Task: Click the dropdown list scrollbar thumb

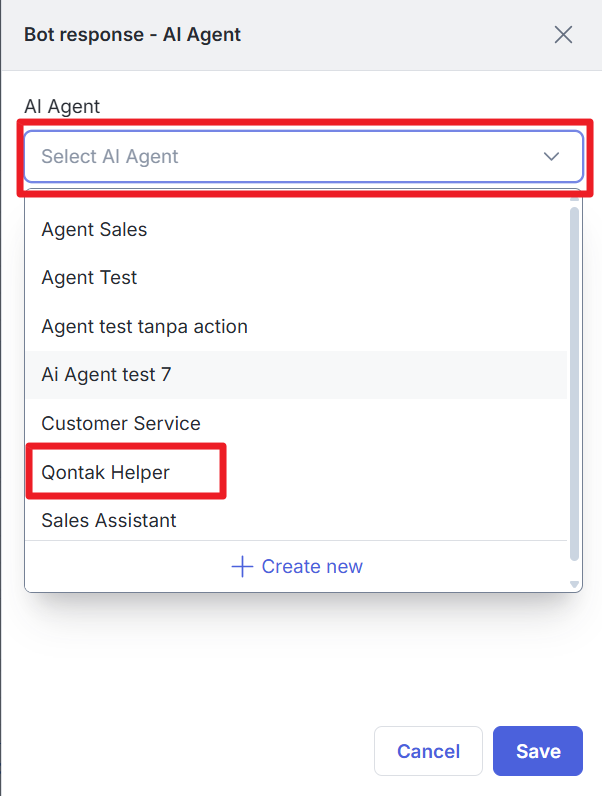Action: click(x=574, y=380)
